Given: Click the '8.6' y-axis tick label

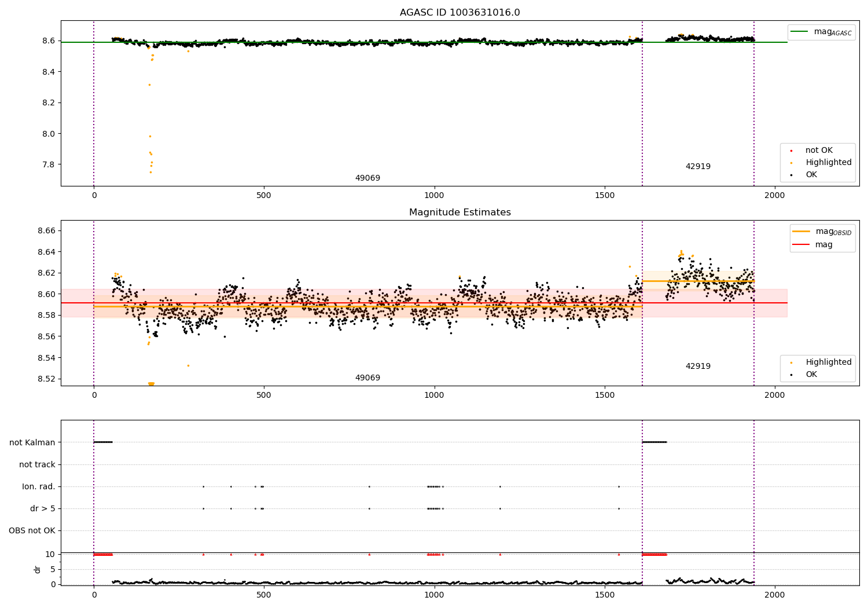Looking at the screenshot, I should (x=49, y=41).
